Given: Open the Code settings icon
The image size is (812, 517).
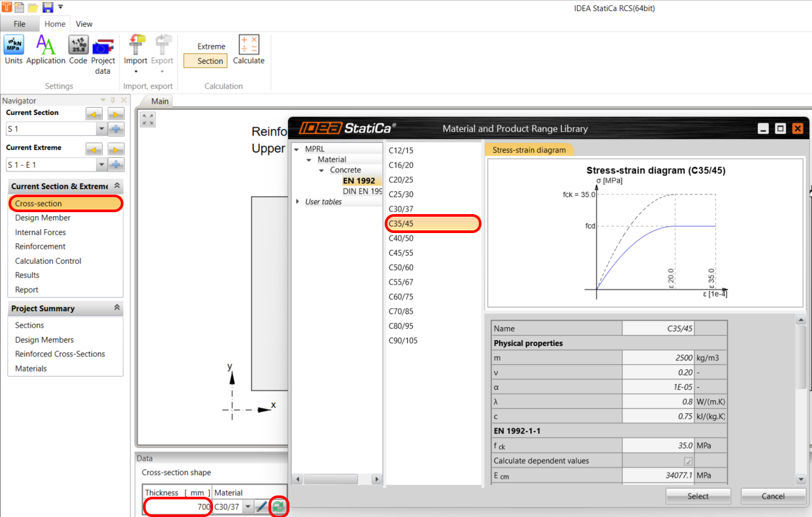Looking at the screenshot, I should 78,50.
